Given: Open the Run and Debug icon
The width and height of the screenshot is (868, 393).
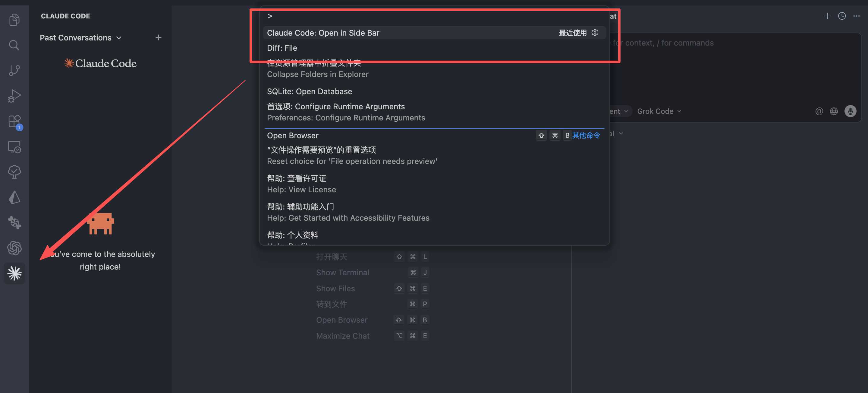Looking at the screenshot, I should click(14, 96).
